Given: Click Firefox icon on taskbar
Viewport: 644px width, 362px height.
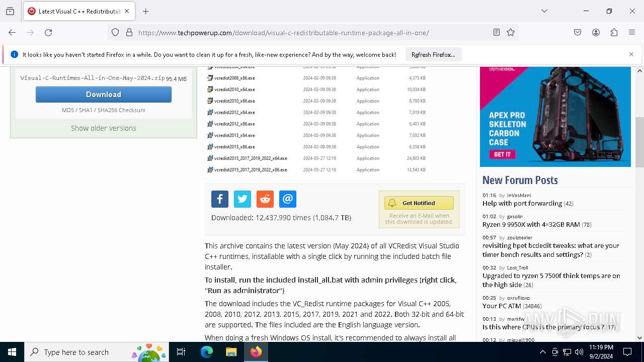Looking at the screenshot, I should click(x=256, y=352).
